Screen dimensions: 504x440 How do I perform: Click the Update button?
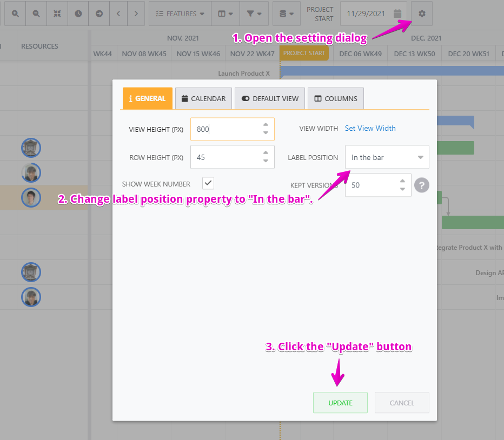[x=340, y=402]
